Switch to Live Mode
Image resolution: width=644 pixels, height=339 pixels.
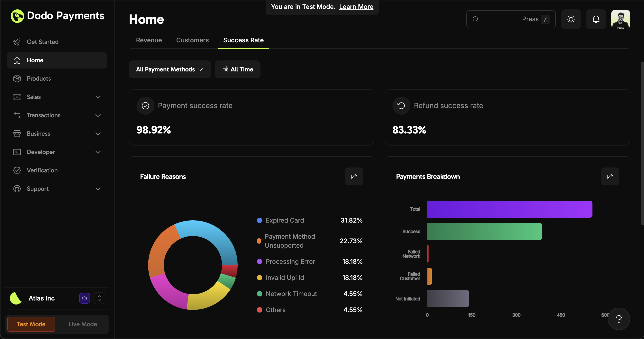[x=83, y=324]
